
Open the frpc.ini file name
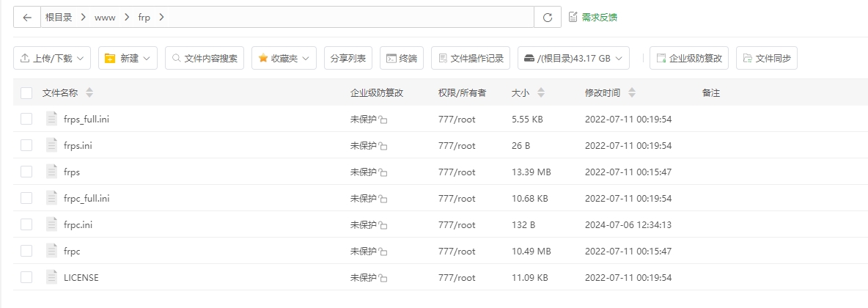(x=78, y=225)
